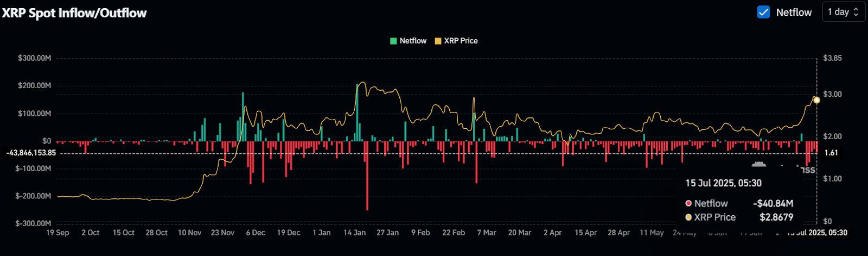The image size is (868, 256).
Task: Click the 15 Apr date label
Action: [586, 233]
